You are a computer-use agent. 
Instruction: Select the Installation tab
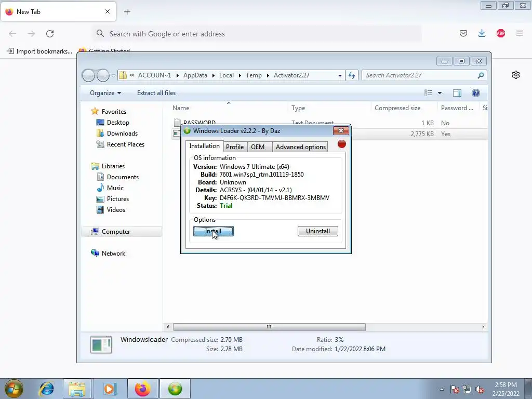coord(204,146)
